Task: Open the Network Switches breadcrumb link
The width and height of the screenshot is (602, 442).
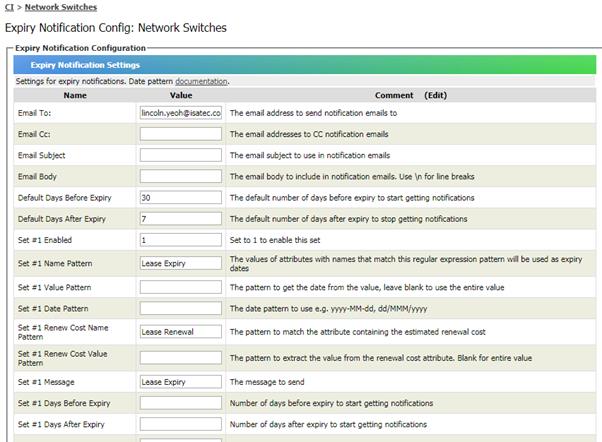Action: click(x=61, y=7)
